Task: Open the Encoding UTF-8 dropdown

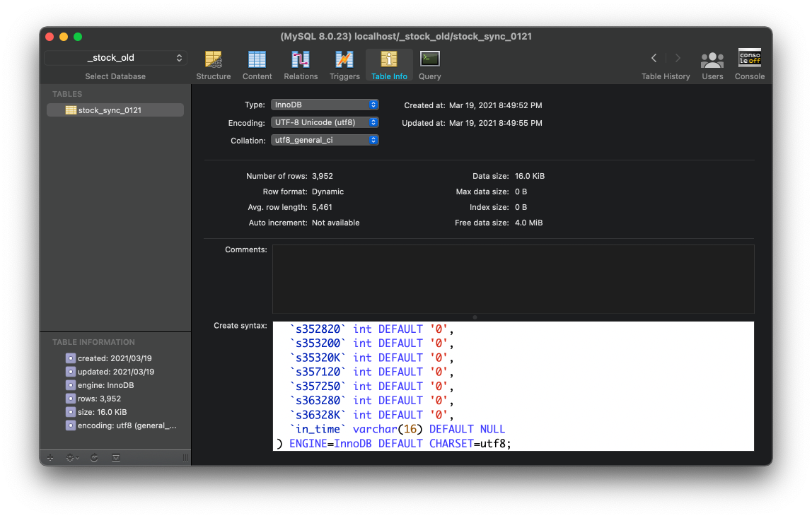Action: coord(325,122)
